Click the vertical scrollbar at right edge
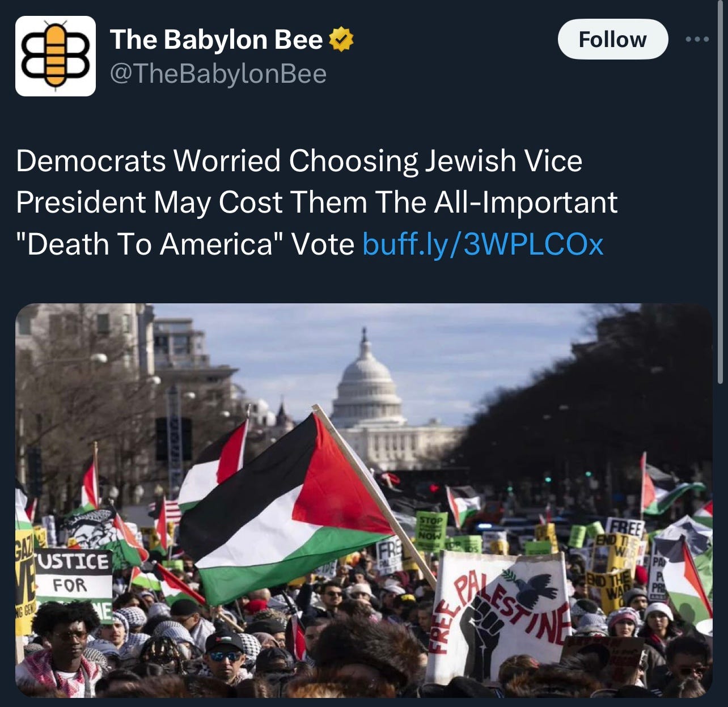 point(720,193)
